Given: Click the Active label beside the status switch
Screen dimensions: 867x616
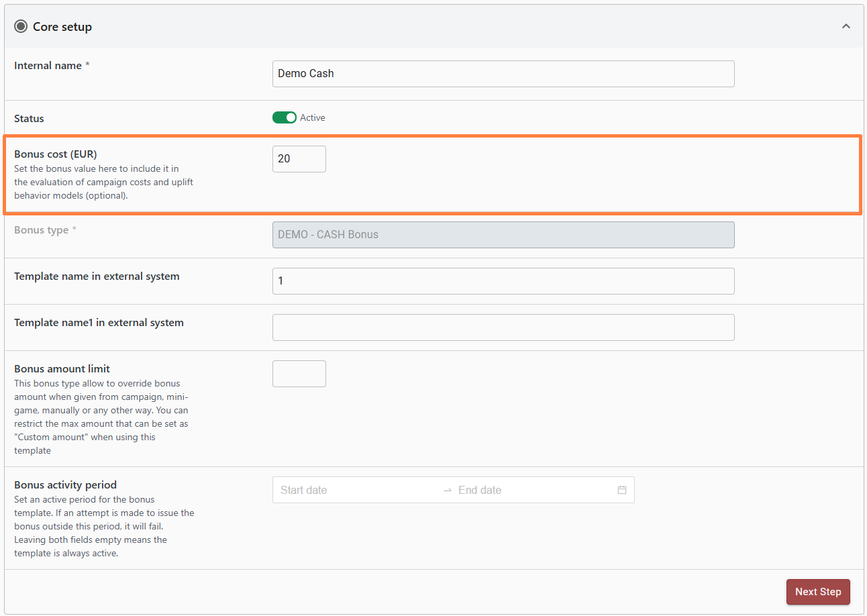Looking at the screenshot, I should [x=313, y=117].
